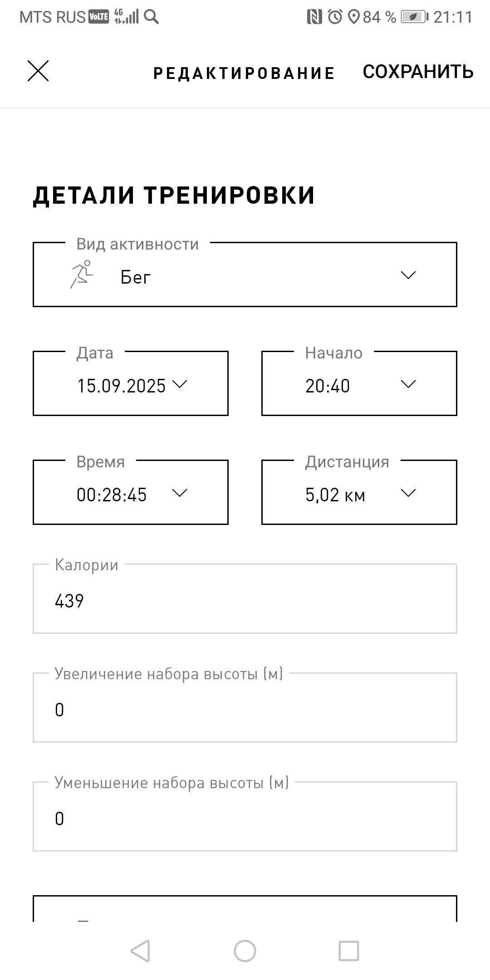Open recent apps with square icon

click(349, 951)
